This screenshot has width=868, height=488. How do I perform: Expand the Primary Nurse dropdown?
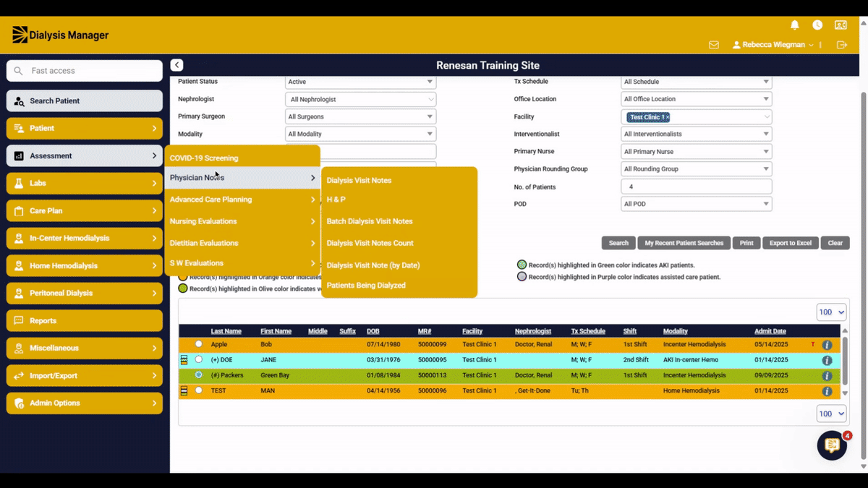(x=697, y=152)
